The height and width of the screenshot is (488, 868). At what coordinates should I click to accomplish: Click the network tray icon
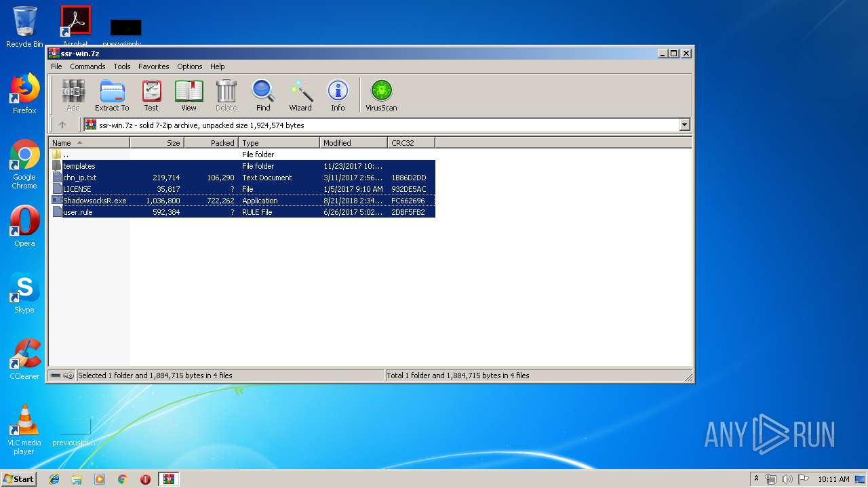(771, 479)
